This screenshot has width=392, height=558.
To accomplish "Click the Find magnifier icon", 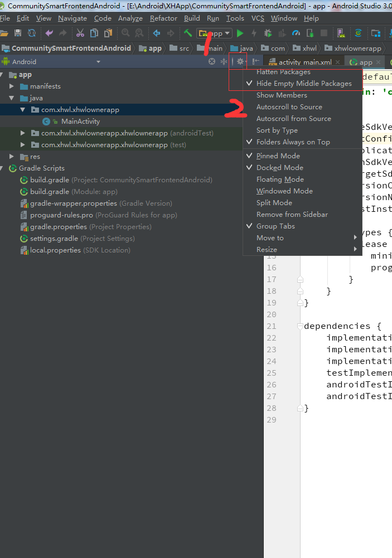I will pyautogui.click(x=125, y=33).
